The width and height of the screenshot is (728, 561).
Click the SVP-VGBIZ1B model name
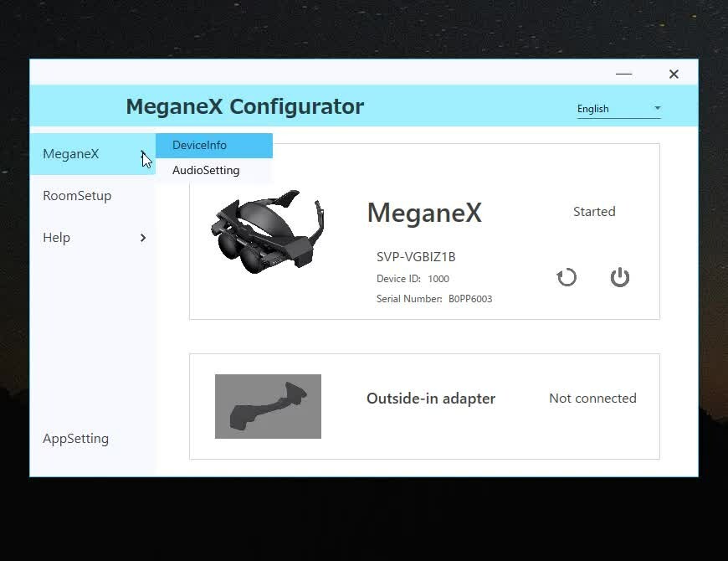click(416, 257)
